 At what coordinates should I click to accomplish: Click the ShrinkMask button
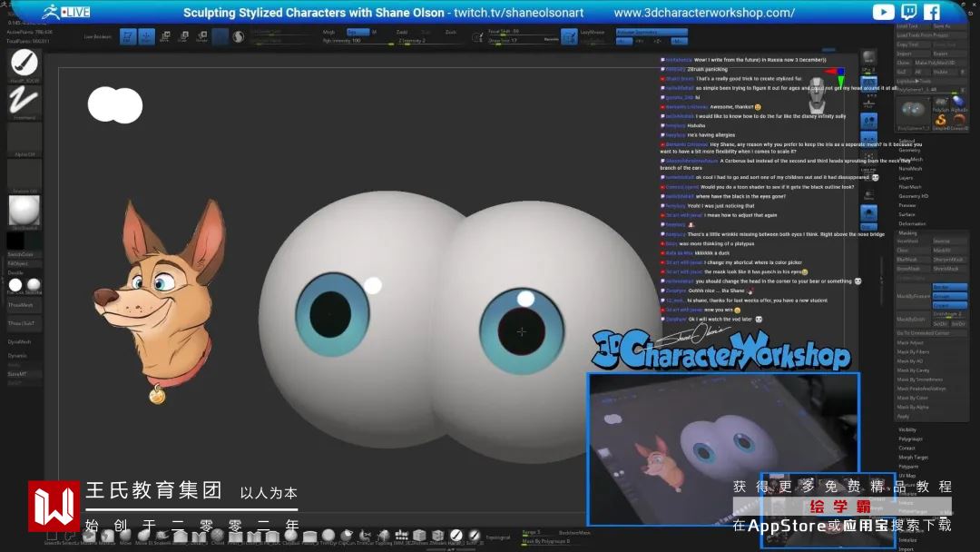(949, 269)
